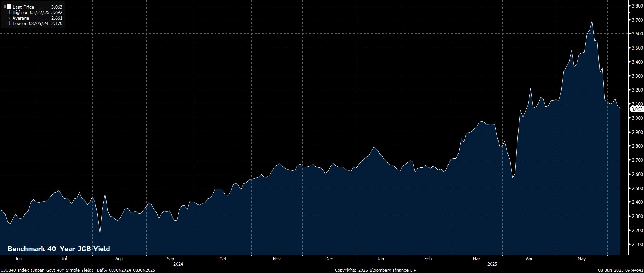Viewport: 644px width, 273px height.
Task: Click the 3.800 y-axis label
Action: click(637, 6)
